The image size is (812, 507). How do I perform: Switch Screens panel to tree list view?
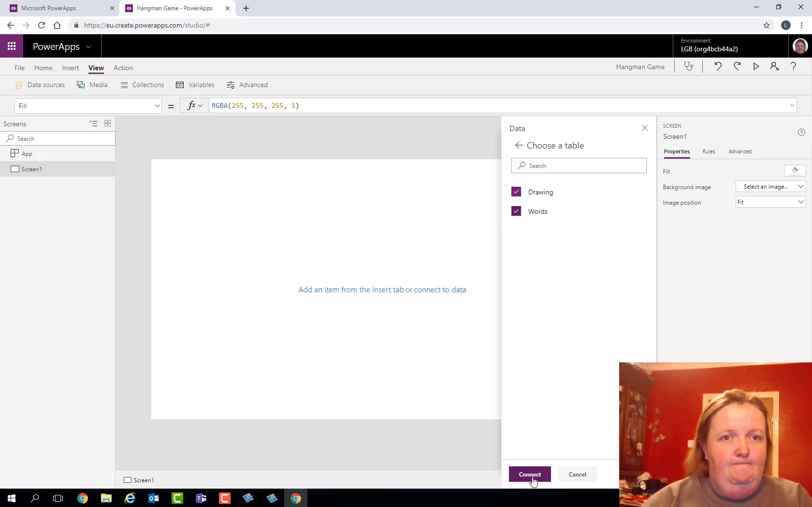click(x=93, y=123)
